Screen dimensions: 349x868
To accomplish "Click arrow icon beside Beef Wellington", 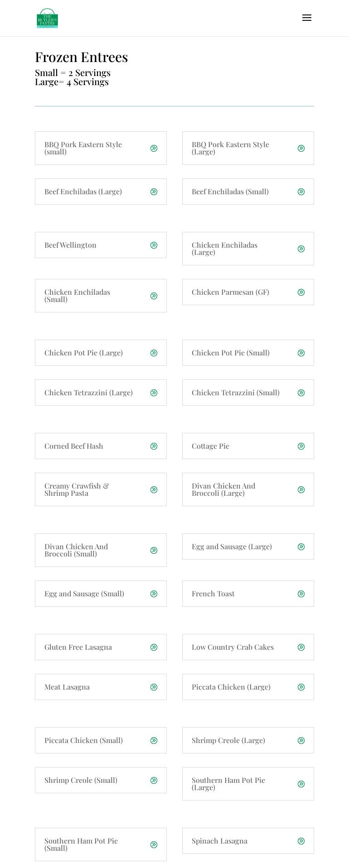I will coord(154,245).
